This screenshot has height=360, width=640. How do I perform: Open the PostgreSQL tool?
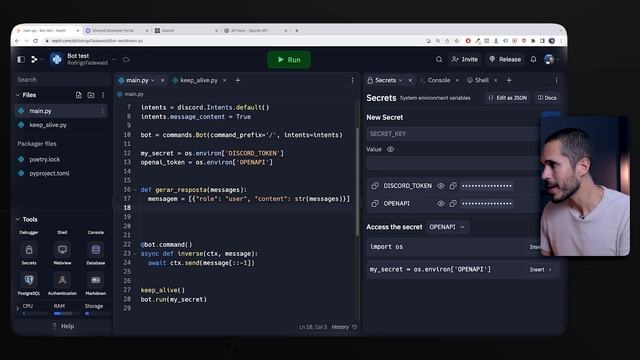click(29, 280)
